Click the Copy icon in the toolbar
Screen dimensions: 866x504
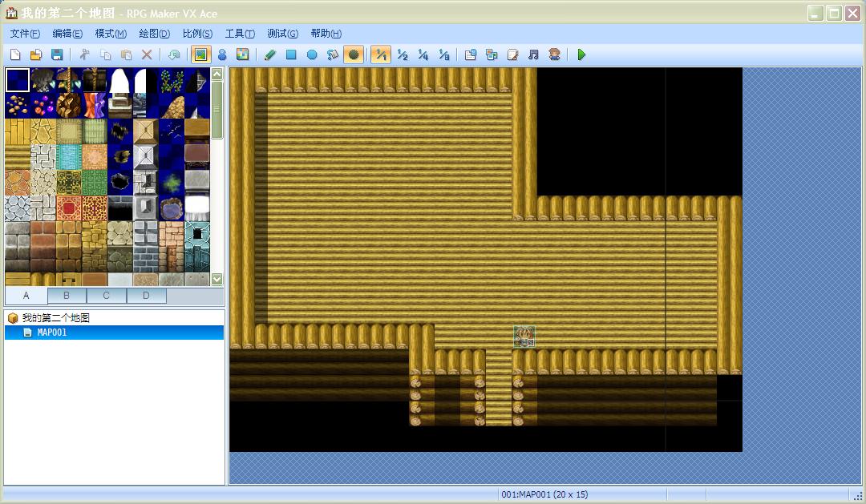coord(106,54)
